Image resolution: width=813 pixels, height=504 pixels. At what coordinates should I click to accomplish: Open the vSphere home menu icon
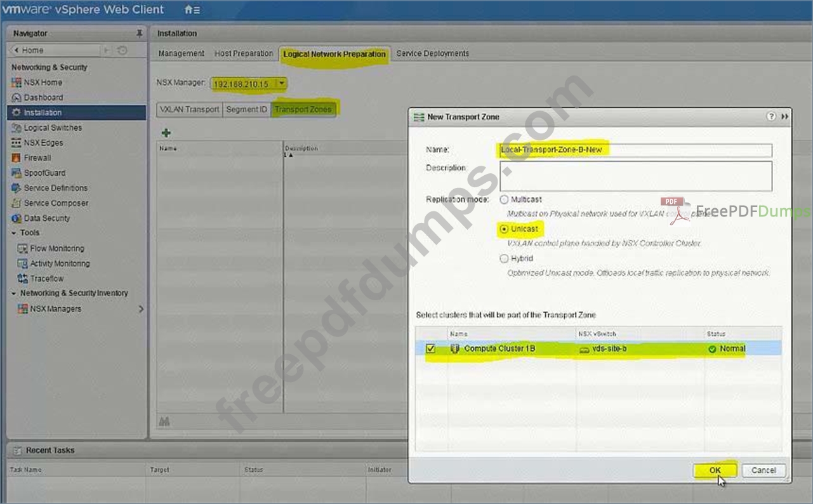tap(192, 10)
